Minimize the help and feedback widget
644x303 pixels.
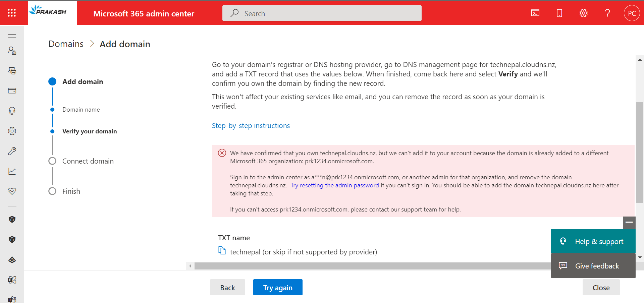tap(629, 222)
